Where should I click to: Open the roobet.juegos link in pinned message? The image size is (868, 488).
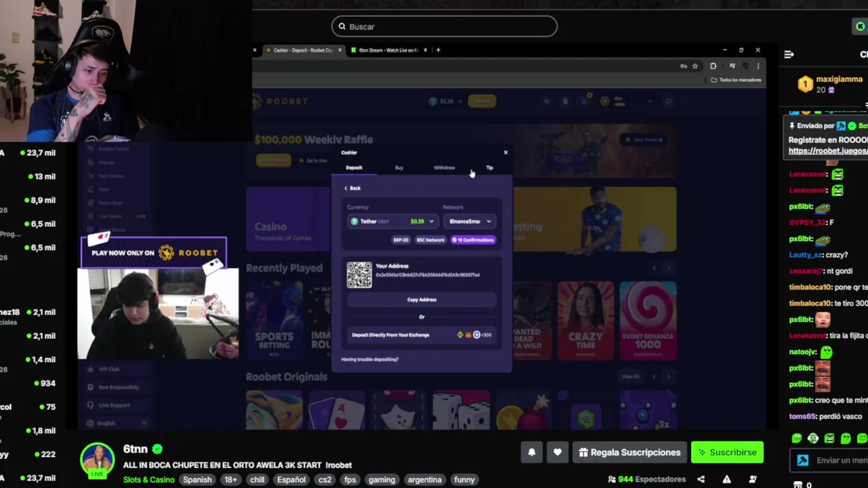(828, 150)
